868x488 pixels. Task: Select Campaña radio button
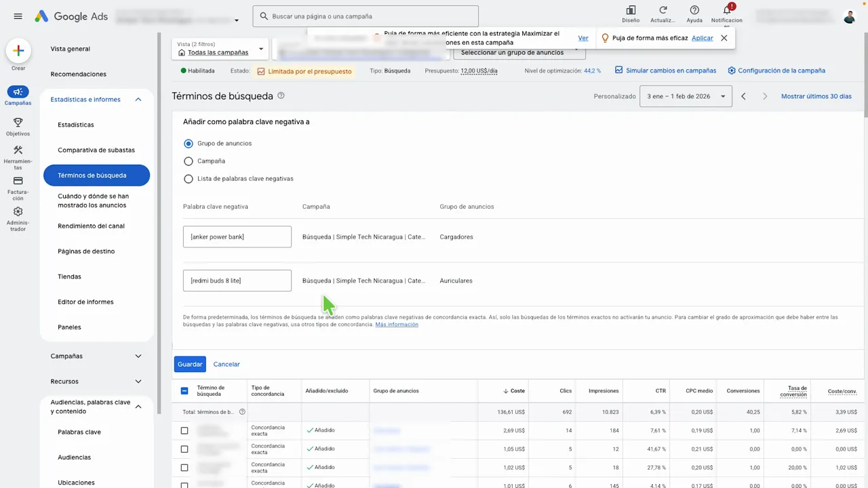pos(189,161)
